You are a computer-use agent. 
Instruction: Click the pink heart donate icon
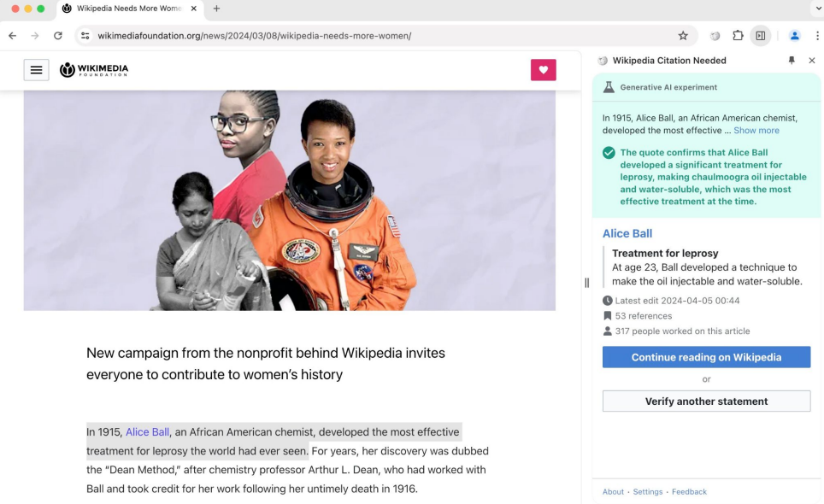[543, 70]
